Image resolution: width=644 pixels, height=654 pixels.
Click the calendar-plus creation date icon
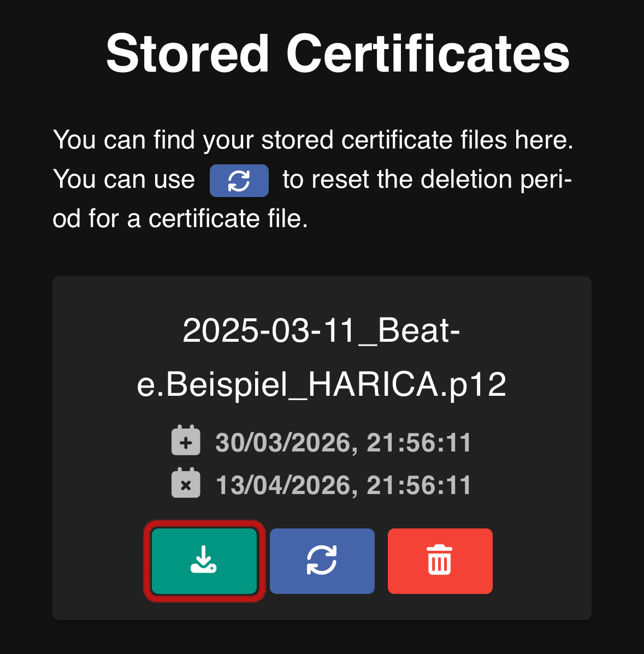[x=186, y=442]
